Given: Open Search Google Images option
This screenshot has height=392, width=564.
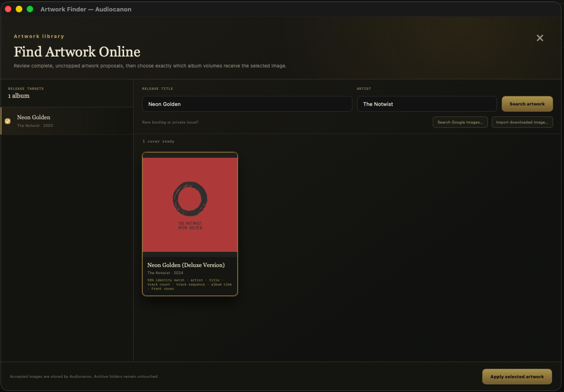Looking at the screenshot, I should pyautogui.click(x=460, y=122).
